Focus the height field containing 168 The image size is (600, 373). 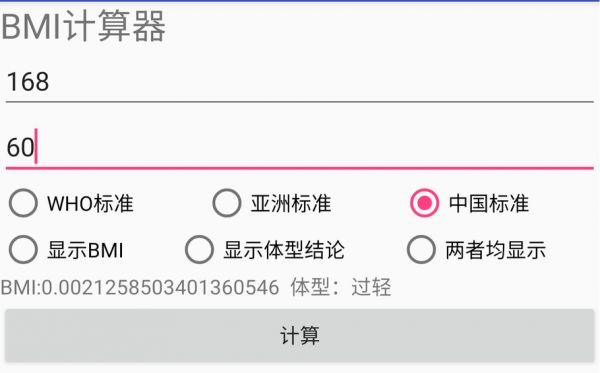(300, 83)
